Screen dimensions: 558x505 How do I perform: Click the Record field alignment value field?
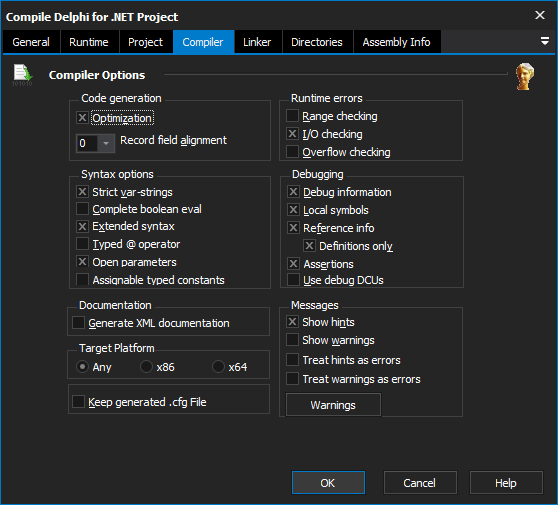[x=87, y=143]
